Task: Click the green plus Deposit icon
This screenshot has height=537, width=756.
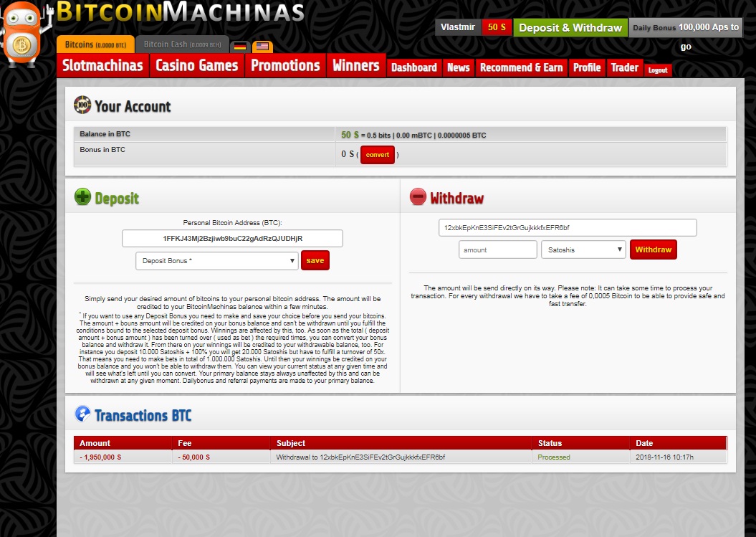Action: (x=83, y=198)
